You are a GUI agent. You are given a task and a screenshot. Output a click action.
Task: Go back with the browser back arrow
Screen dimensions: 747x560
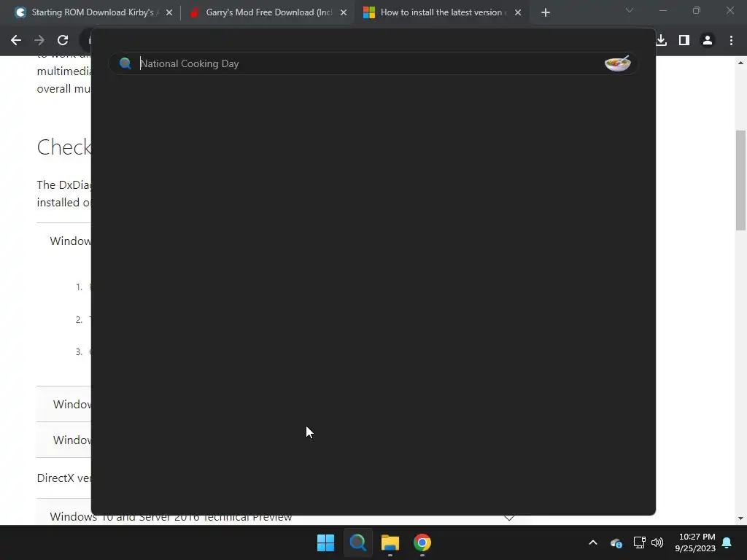16,41
